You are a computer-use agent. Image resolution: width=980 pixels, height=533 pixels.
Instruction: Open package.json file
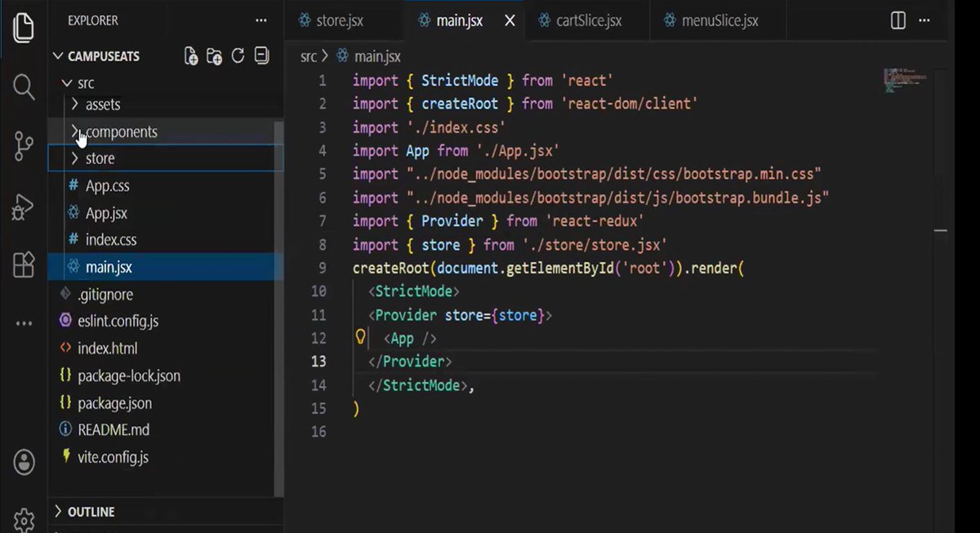point(166,403)
